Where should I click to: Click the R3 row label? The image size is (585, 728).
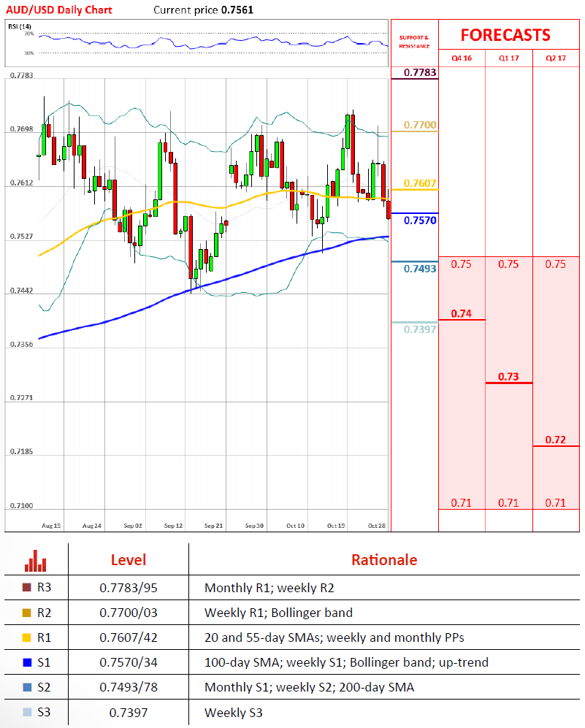point(44,588)
